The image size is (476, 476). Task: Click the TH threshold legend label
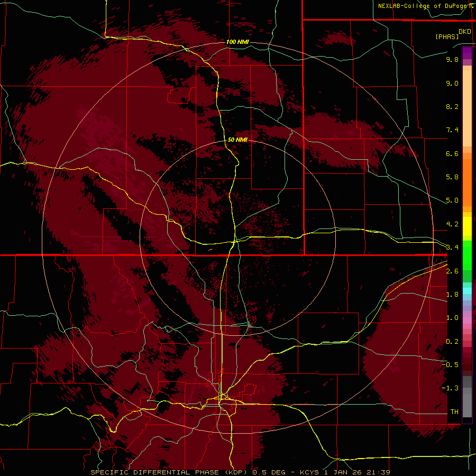454,412
